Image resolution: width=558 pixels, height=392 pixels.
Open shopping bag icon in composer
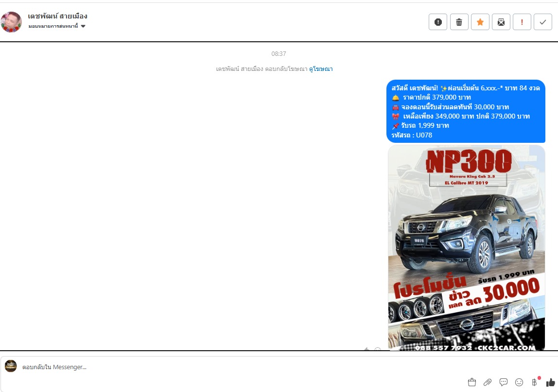point(472,382)
